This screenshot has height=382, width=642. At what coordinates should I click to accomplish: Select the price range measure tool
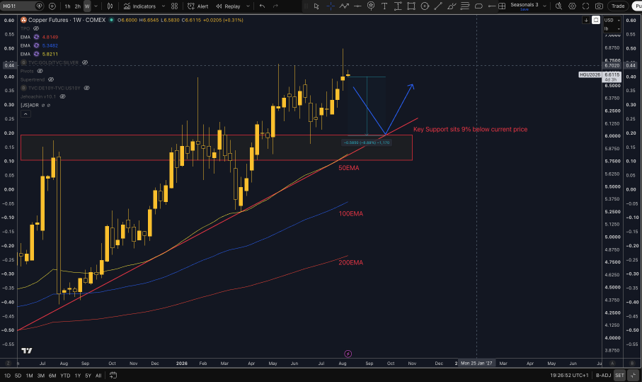click(x=398, y=6)
